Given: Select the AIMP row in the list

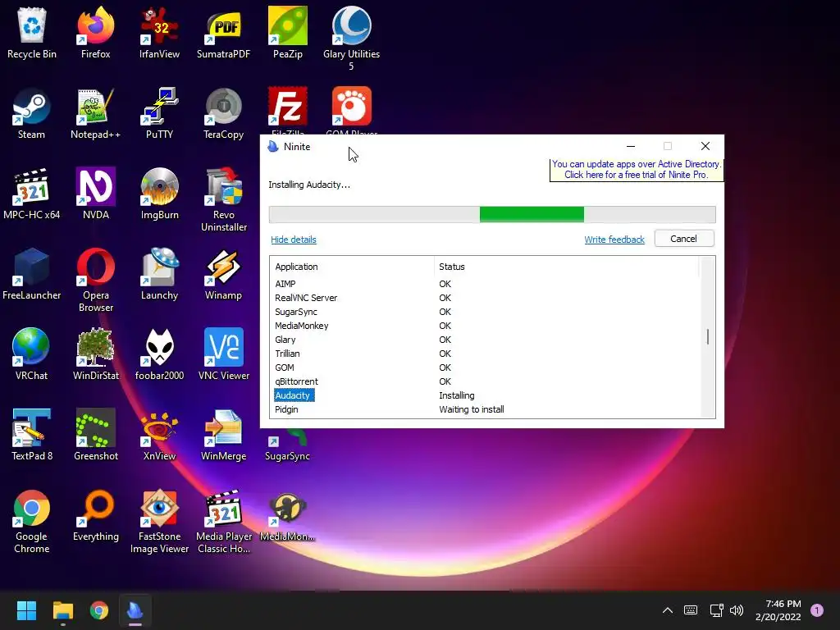Looking at the screenshot, I should point(486,284).
